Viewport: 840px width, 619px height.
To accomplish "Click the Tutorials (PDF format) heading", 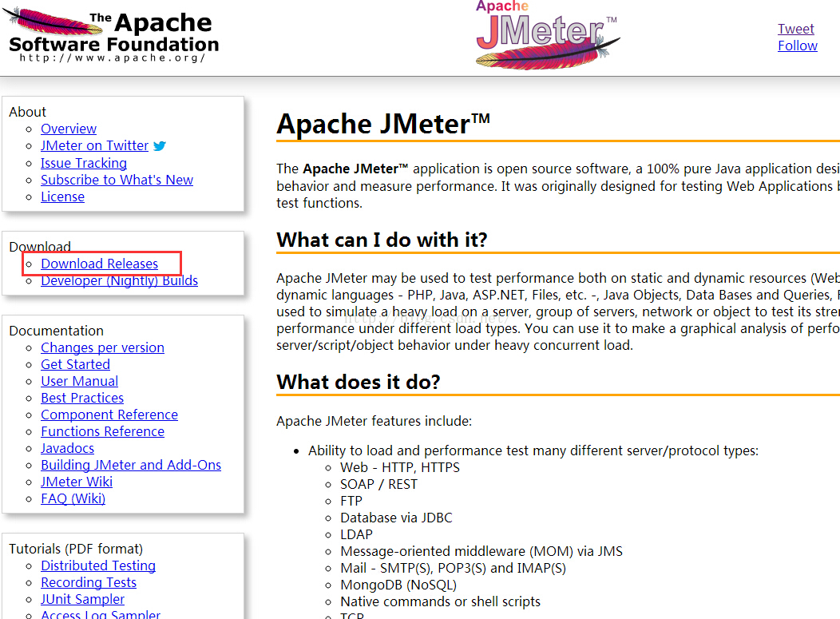I will [x=76, y=549].
